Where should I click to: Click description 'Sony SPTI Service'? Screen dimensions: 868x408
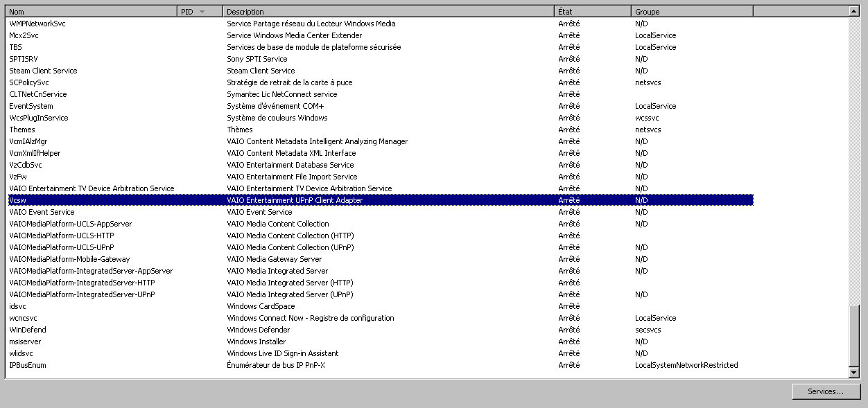pos(257,59)
